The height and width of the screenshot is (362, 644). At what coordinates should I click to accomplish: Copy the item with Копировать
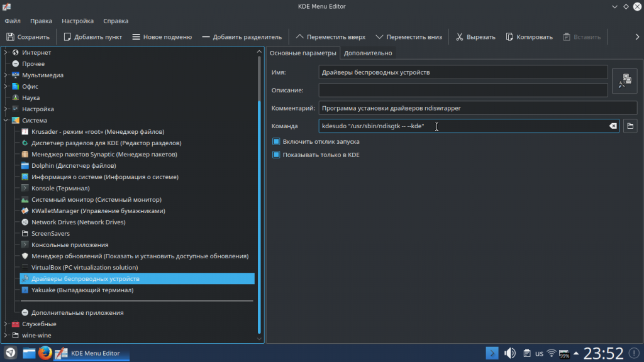pyautogui.click(x=529, y=37)
